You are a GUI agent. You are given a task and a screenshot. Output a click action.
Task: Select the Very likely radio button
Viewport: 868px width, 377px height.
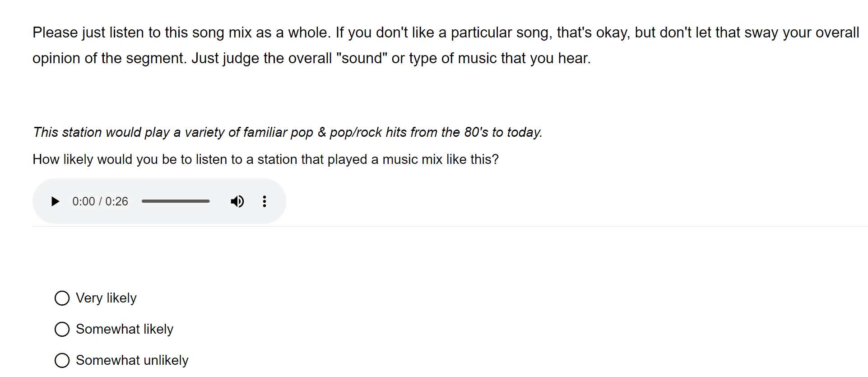[x=62, y=298]
